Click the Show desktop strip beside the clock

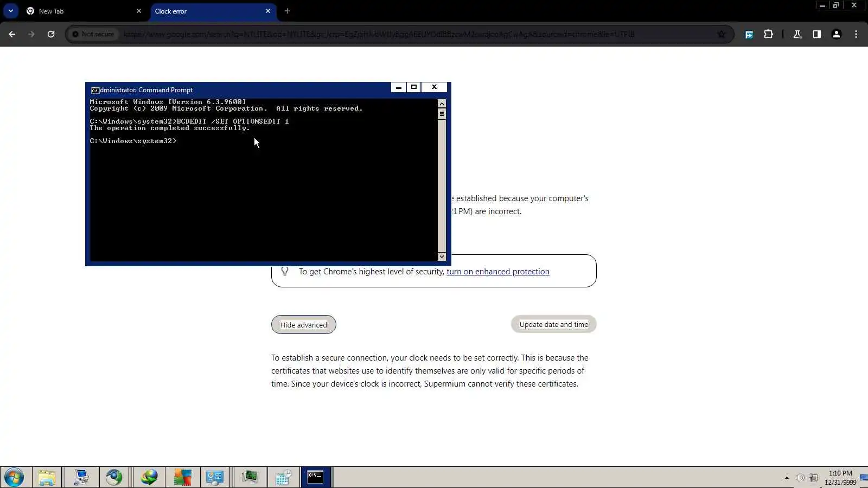[x=864, y=478]
